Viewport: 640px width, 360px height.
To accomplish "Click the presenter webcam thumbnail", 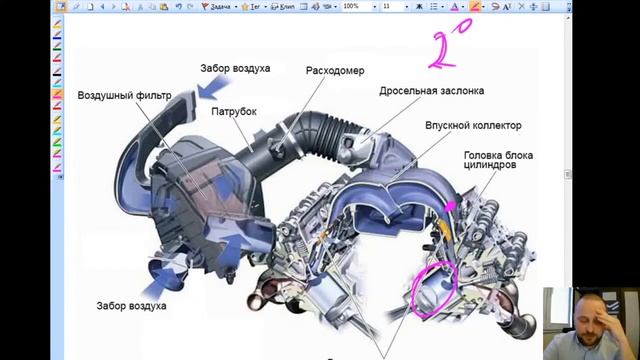I will tap(591, 323).
